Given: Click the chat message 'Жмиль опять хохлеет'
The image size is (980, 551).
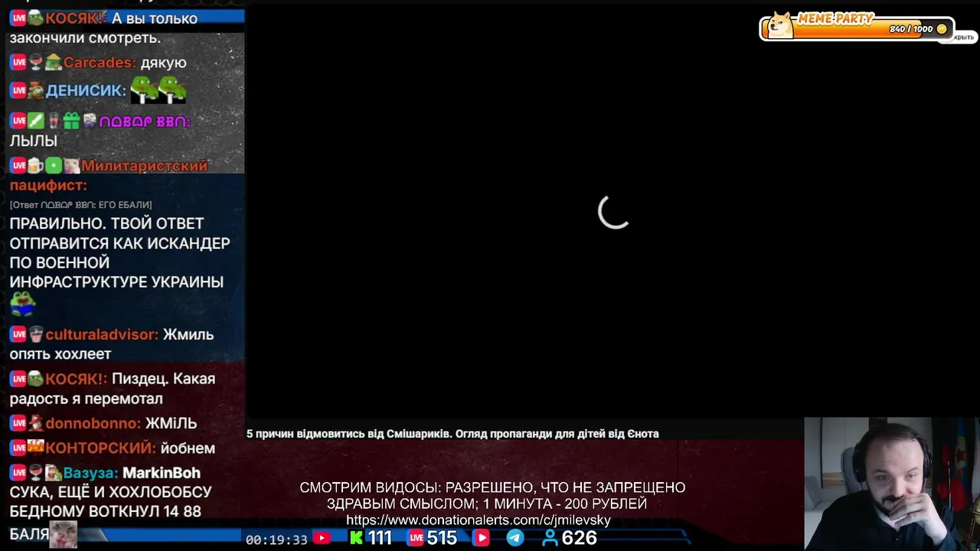Looking at the screenshot, I should [x=112, y=344].
